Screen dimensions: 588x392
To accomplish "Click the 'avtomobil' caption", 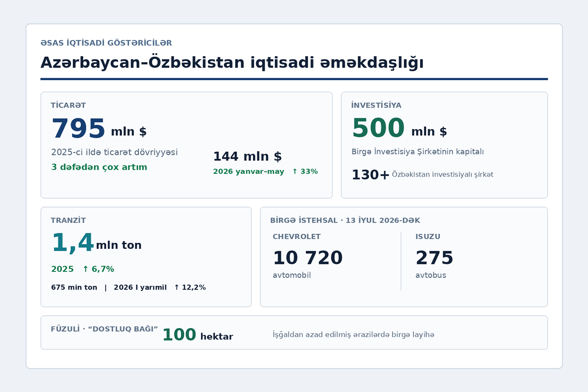I will tap(292, 275).
